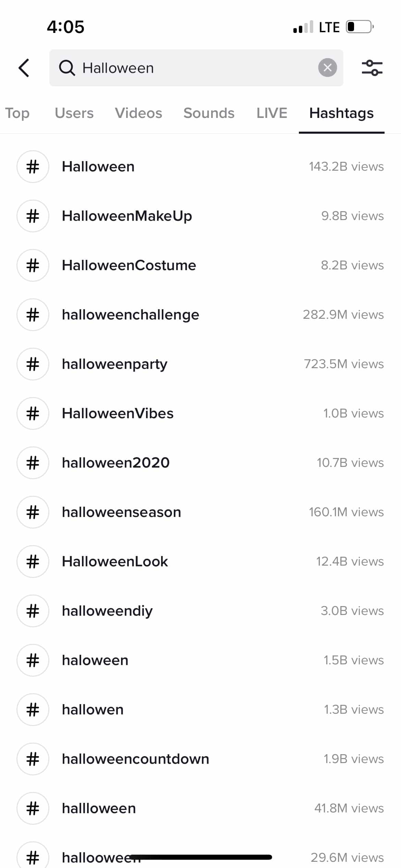Tap the halloweenseason hashtag result
401x868 pixels.
point(121,512)
